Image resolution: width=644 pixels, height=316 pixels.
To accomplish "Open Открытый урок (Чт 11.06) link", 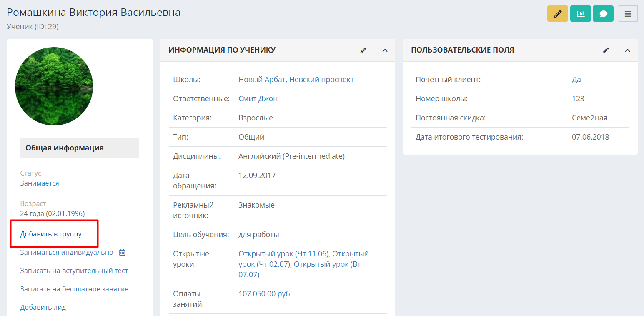I will pyautogui.click(x=284, y=253).
